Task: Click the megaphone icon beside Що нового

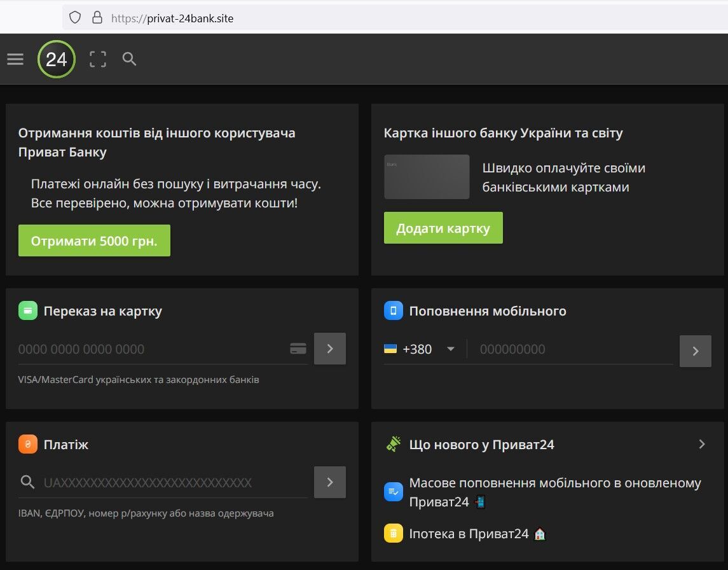Action: click(394, 444)
